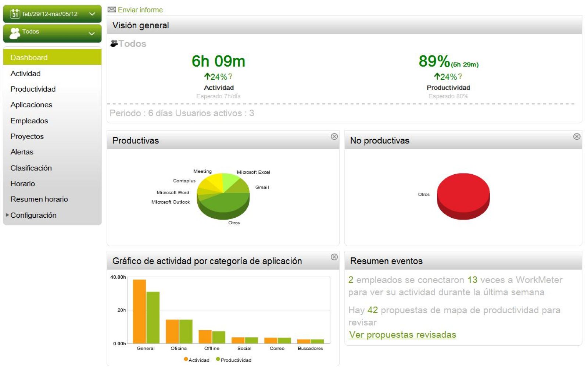
Task: Close the Productivas panel
Action: pos(334,136)
